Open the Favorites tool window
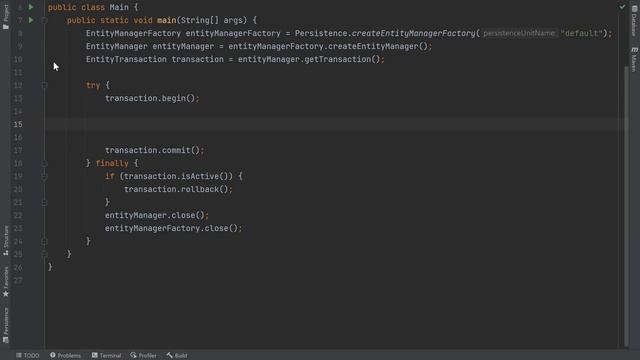640x360 pixels. point(6,282)
